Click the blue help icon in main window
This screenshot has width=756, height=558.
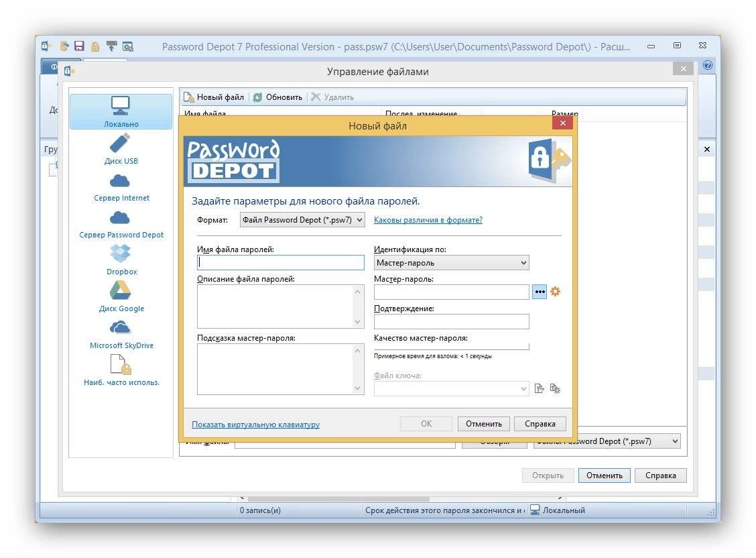click(x=707, y=65)
